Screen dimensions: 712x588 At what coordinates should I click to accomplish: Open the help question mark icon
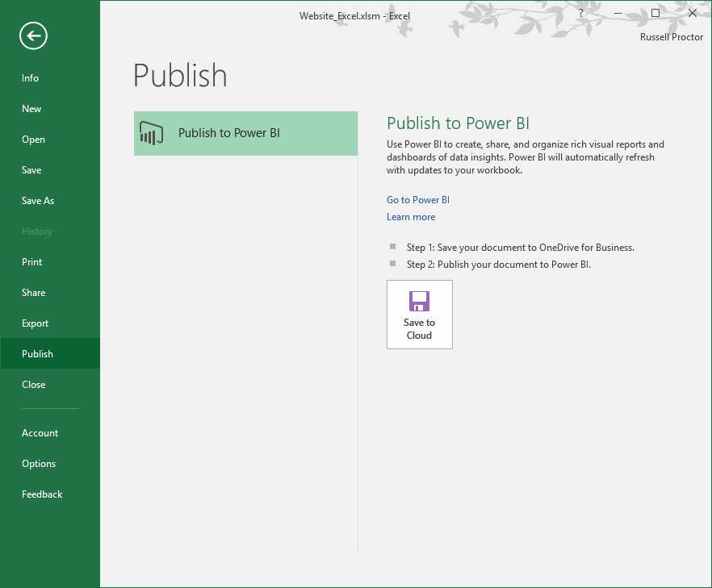pos(580,14)
